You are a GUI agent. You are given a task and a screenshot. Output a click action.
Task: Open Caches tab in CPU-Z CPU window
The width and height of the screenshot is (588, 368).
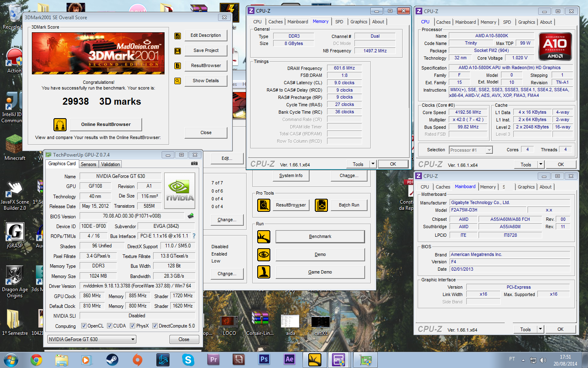pos(443,22)
